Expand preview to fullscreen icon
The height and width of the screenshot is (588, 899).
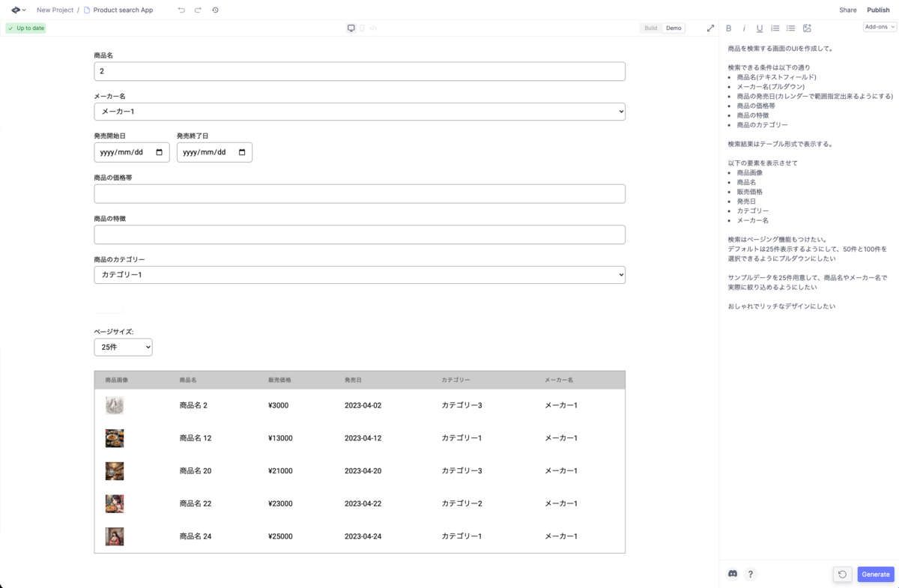click(710, 28)
